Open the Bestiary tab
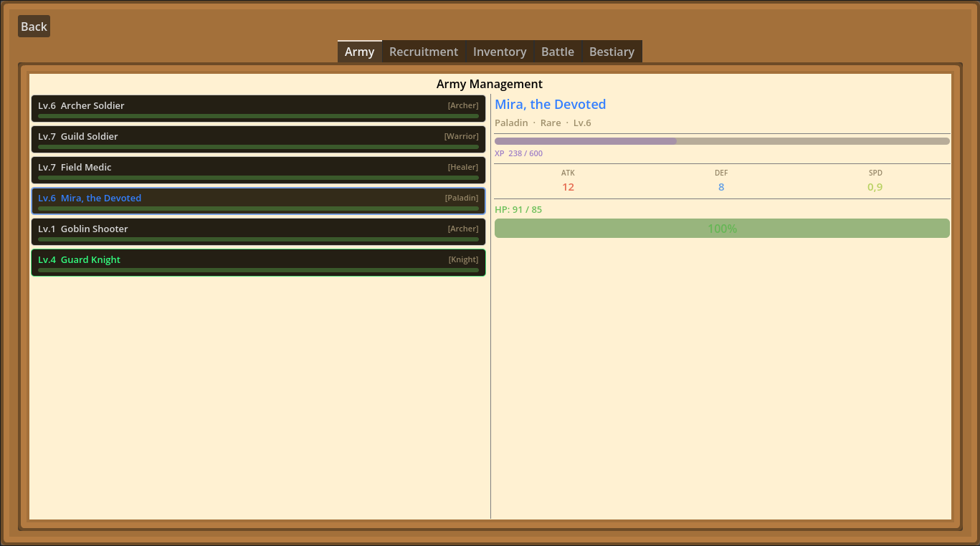This screenshot has height=546, width=980. click(x=612, y=52)
